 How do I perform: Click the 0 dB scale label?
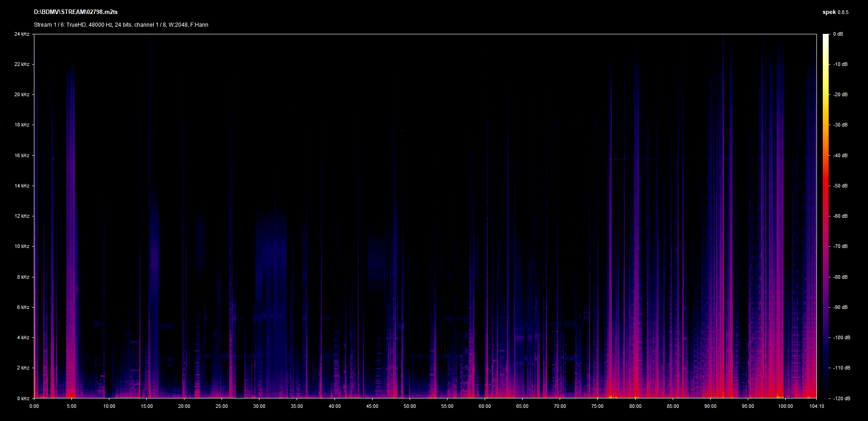[x=838, y=34]
